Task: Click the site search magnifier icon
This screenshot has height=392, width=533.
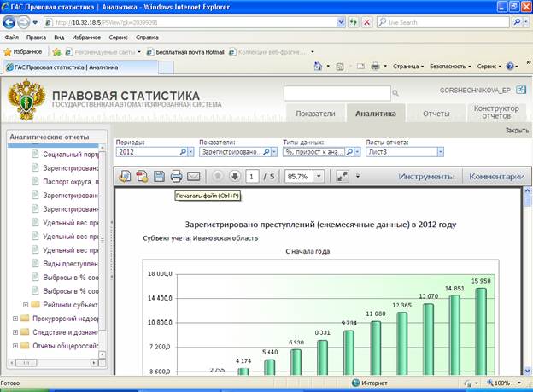Action: pos(395,93)
